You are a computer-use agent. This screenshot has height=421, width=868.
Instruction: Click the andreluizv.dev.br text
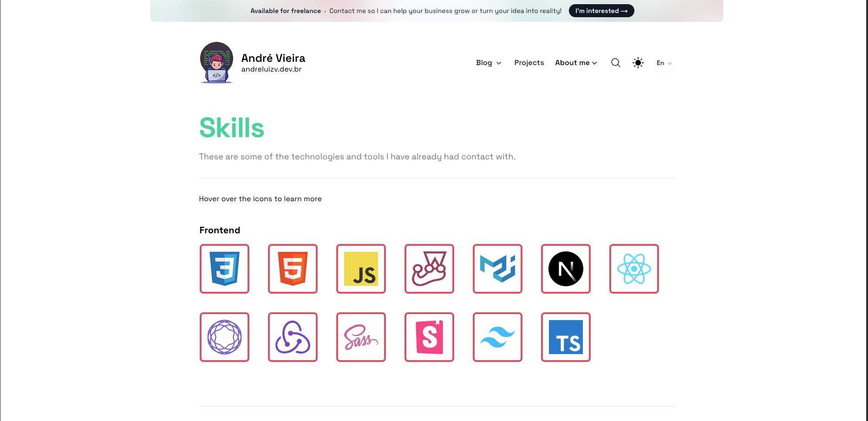(271, 69)
